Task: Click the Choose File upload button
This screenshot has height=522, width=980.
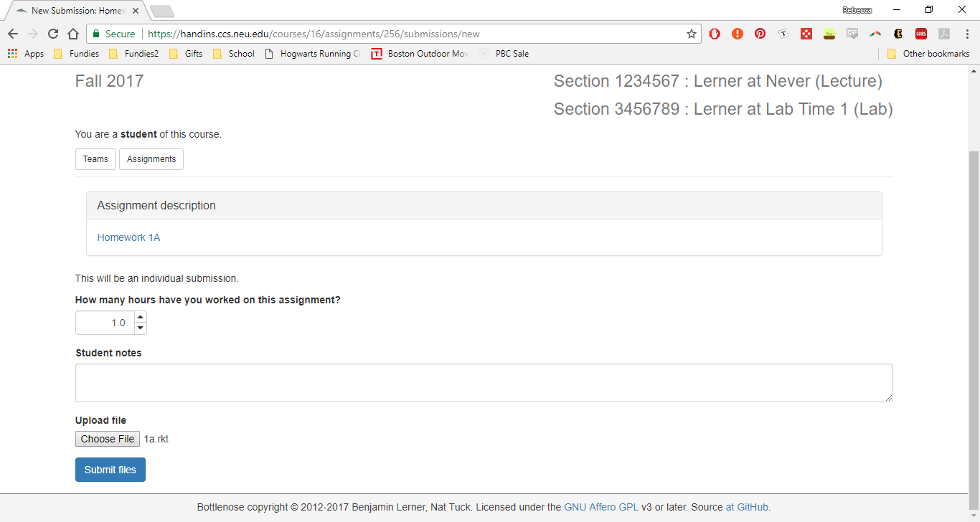Action: tap(108, 439)
